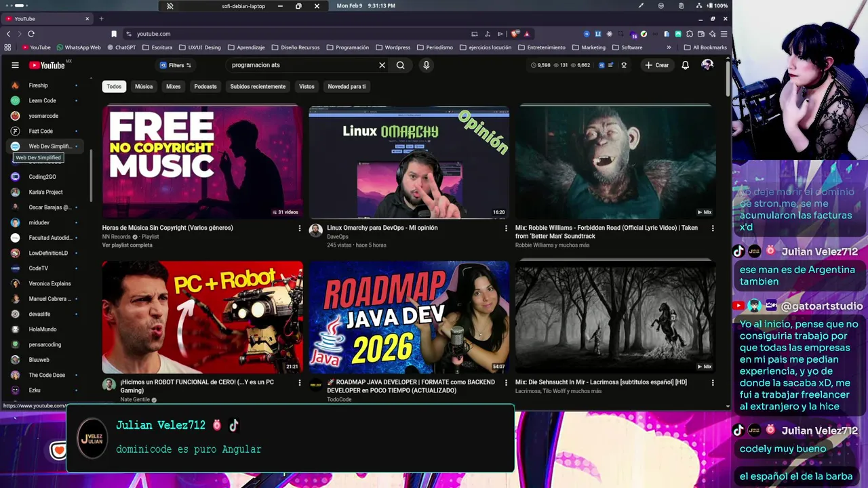Image resolution: width=868 pixels, height=488 pixels.
Task: Select the Música filter chip
Action: [144, 86]
